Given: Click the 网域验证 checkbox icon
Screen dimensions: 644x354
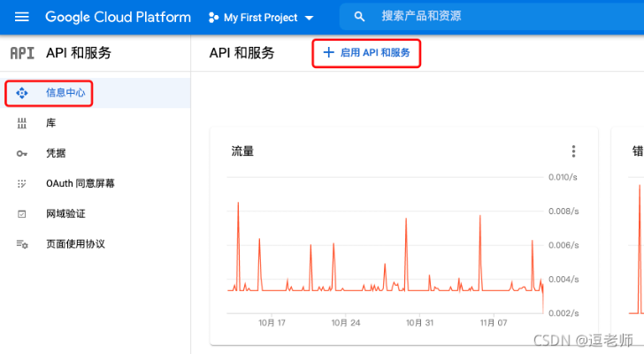Looking at the screenshot, I should click(x=22, y=213).
